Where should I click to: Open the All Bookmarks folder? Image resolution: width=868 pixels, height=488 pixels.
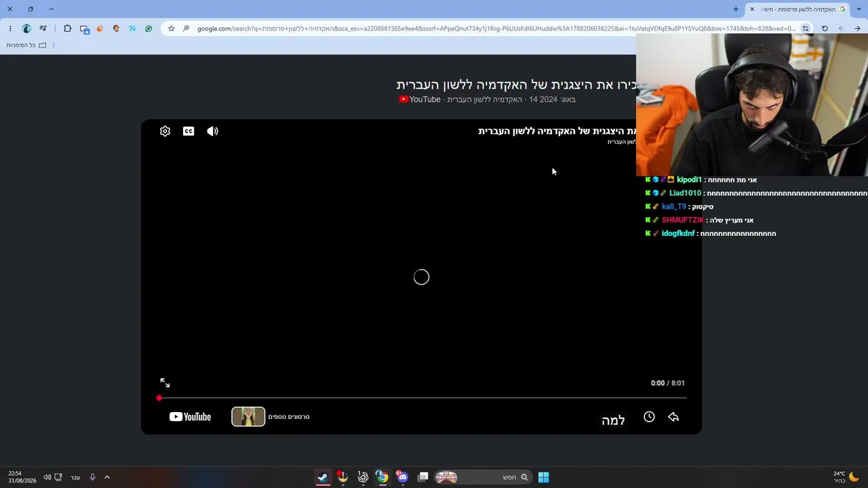tap(26, 45)
